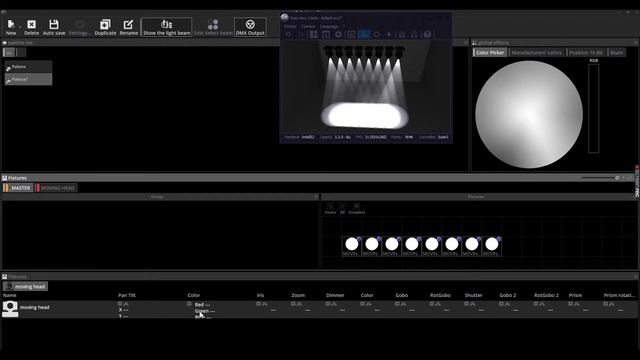Open the Color Picker tab
Image resolution: width=640 pixels, height=360 pixels.
(490, 53)
